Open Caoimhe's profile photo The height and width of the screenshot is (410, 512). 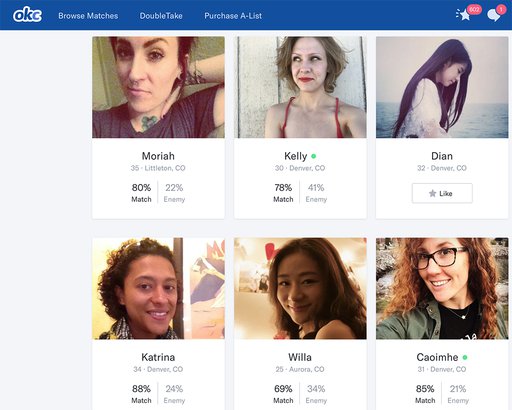point(442,289)
